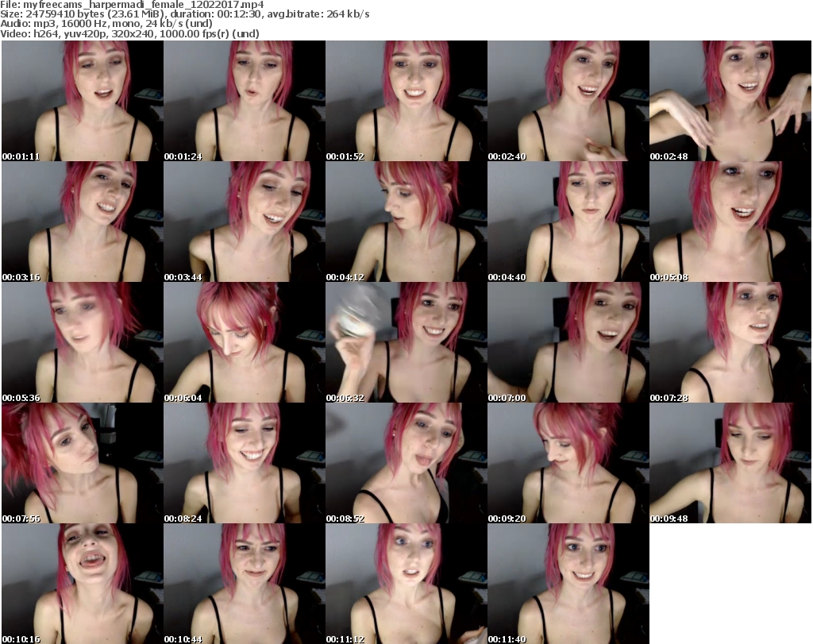The width and height of the screenshot is (813, 644).
Task: Click the 'Audio: mp3, 16000 Hz' info line
Action: pos(106,24)
